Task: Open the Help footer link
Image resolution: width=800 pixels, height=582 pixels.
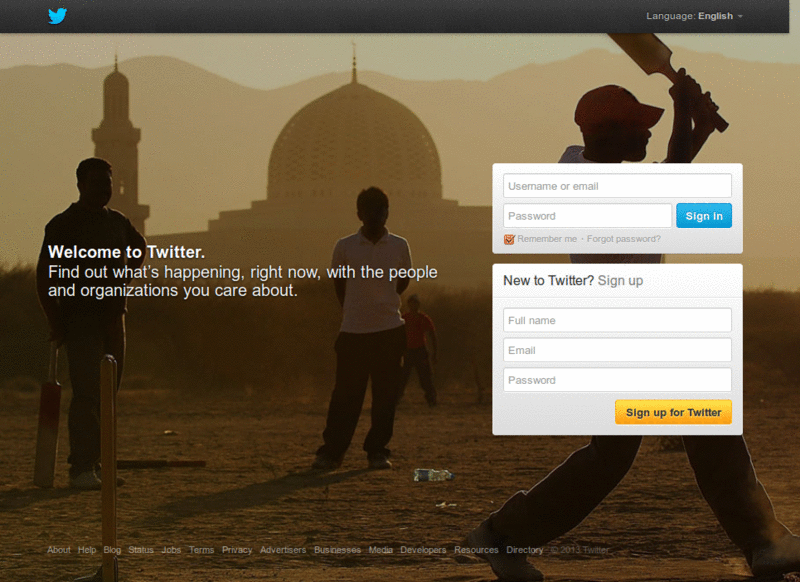Action: coord(87,550)
